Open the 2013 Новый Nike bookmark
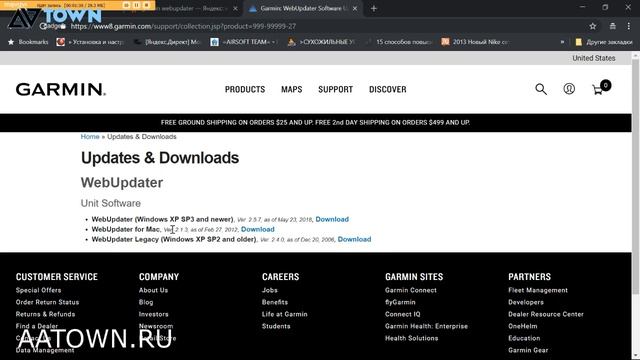The height and width of the screenshot is (360, 640). (476, 42)
